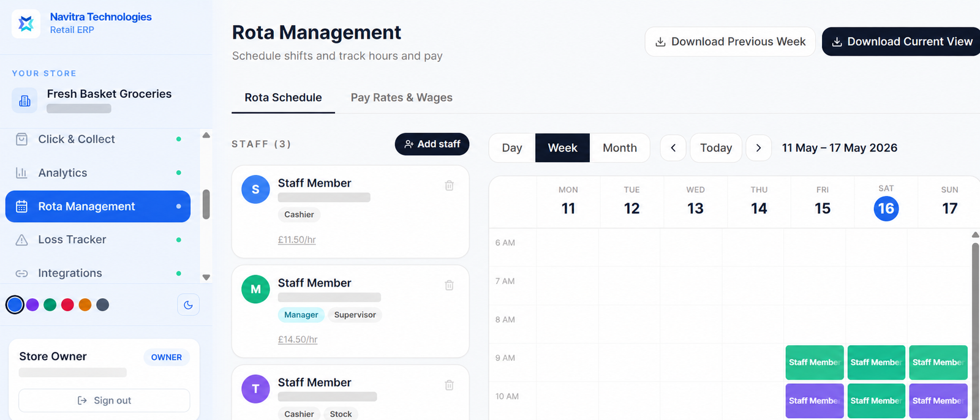Open the Integrations page
Viewport: 980px width, 420px height.
(x=98, y=273)
